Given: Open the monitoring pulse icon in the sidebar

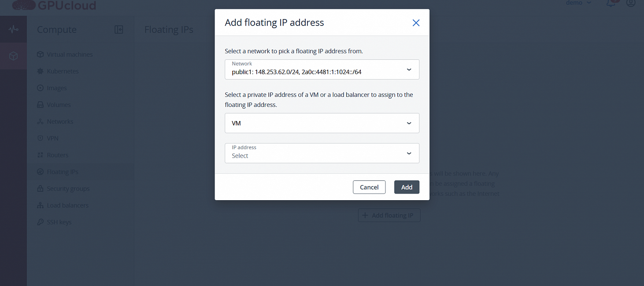Looking at the screenshot, I should [13, 29].
